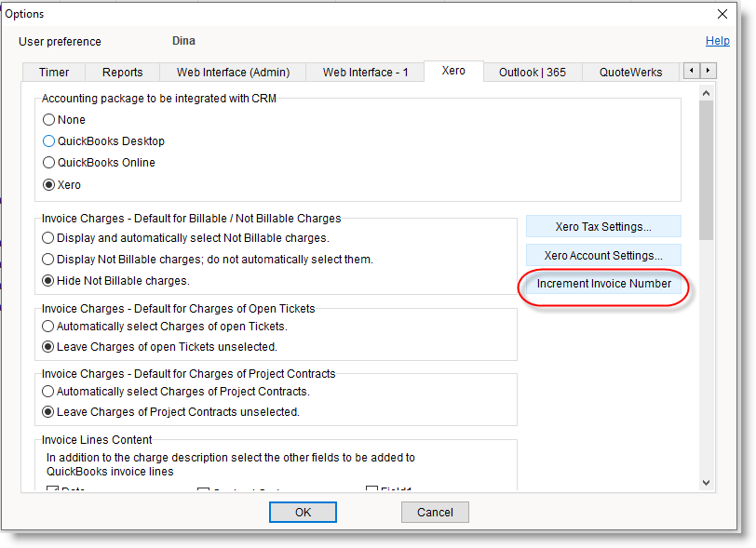Switch to the QuoteWerks tab
Image resolution: width=756 pixels, height=548 pixels.
(630, 71)
